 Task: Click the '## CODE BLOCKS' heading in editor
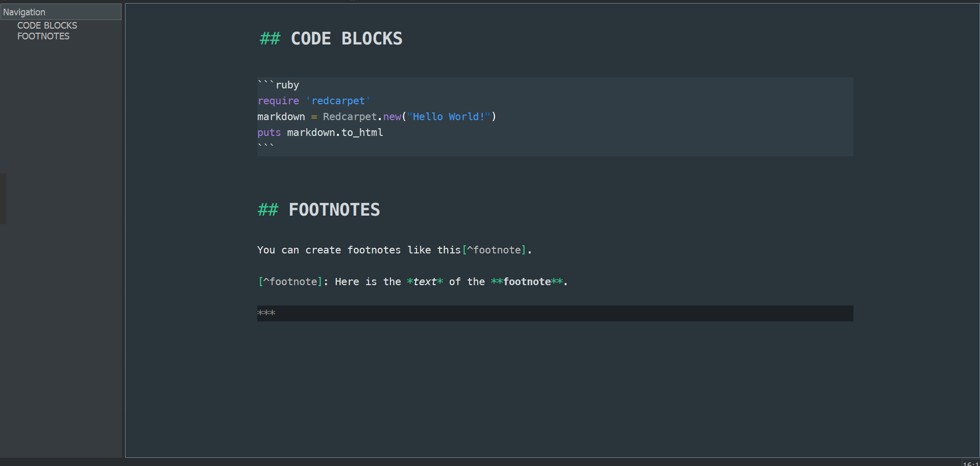coord(331,39)
